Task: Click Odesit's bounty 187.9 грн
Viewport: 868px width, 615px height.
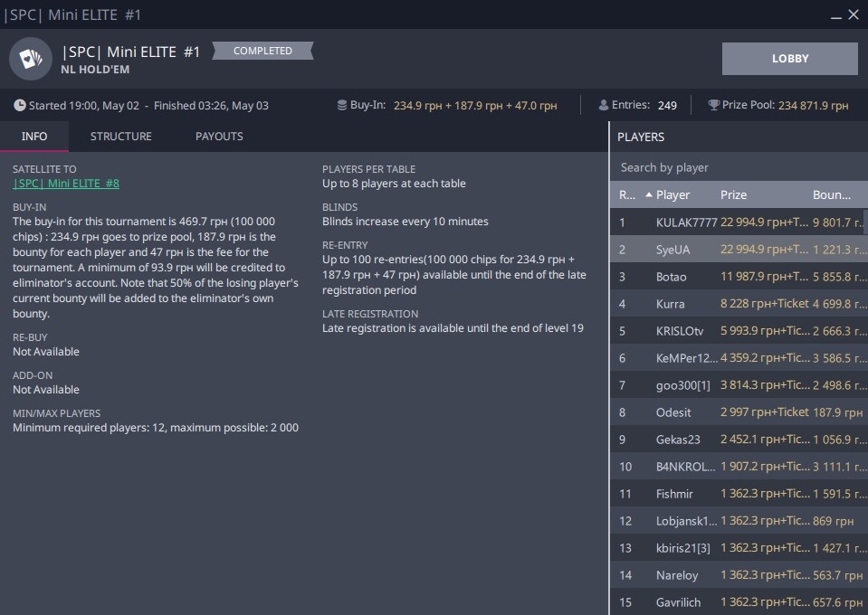Action: (x=837, y=412)
